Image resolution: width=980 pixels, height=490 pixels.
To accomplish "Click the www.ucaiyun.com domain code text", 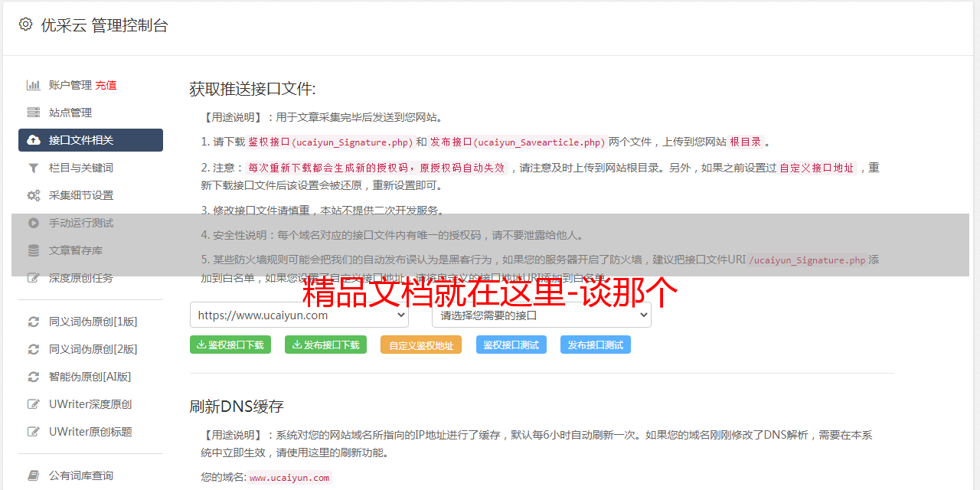I will pos(289,477).
